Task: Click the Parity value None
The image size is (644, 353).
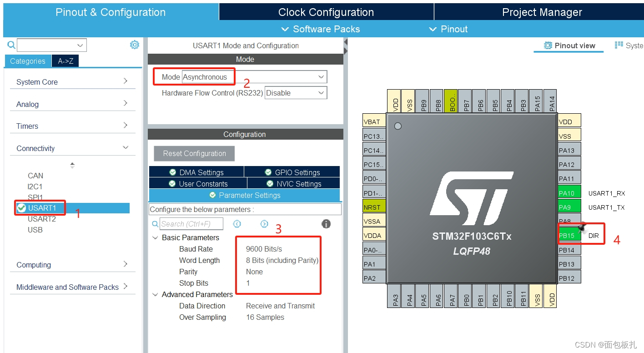Action: 254,272
